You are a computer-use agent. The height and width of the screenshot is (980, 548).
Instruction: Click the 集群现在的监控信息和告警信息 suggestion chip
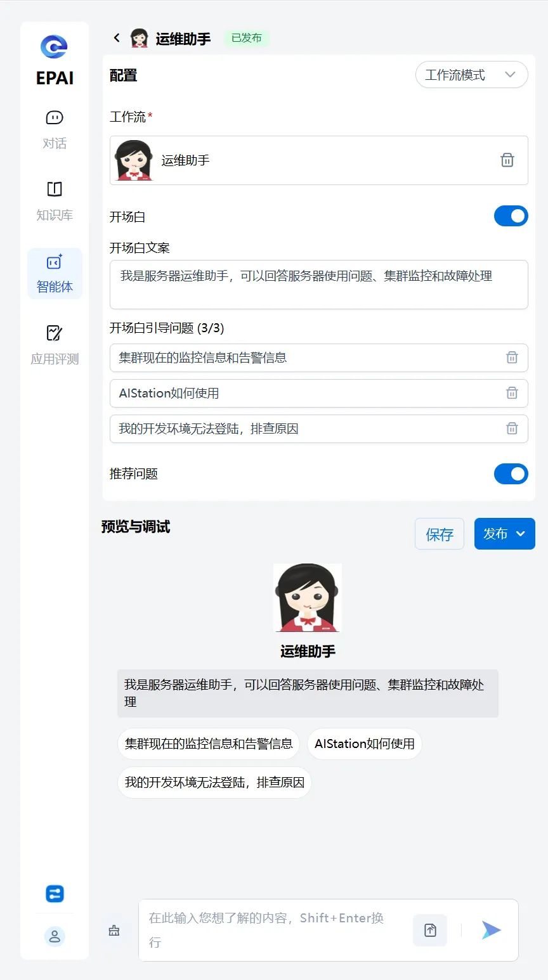point(209,744)
